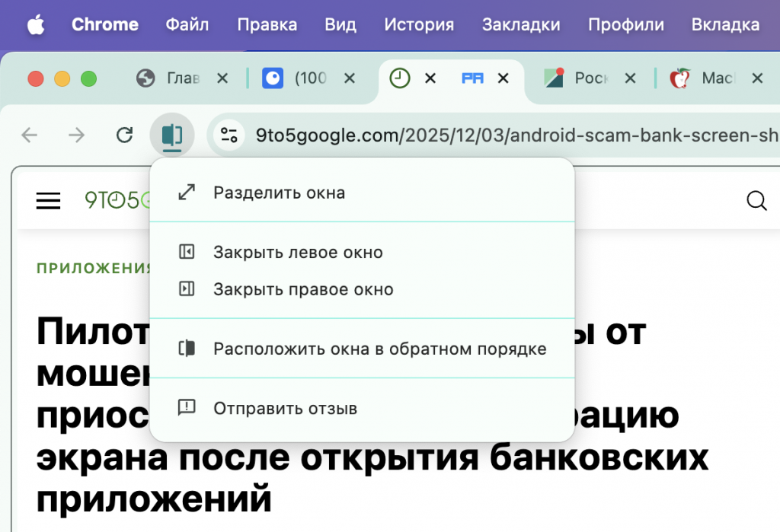The image size is (780, 532).
Task: Reload the current page
Action: tap(124, 135)
